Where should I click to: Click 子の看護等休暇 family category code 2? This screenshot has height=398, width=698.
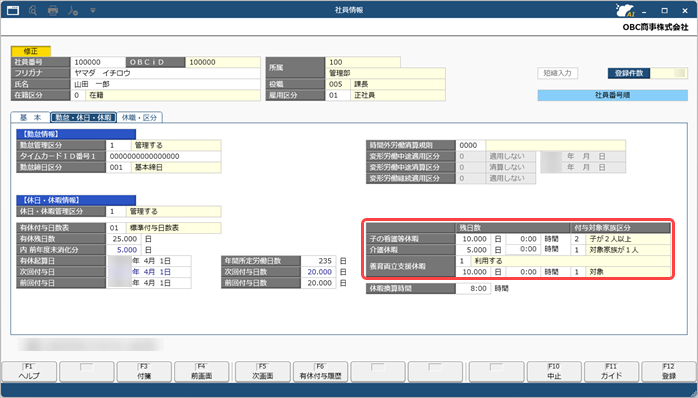click(577, 239)
